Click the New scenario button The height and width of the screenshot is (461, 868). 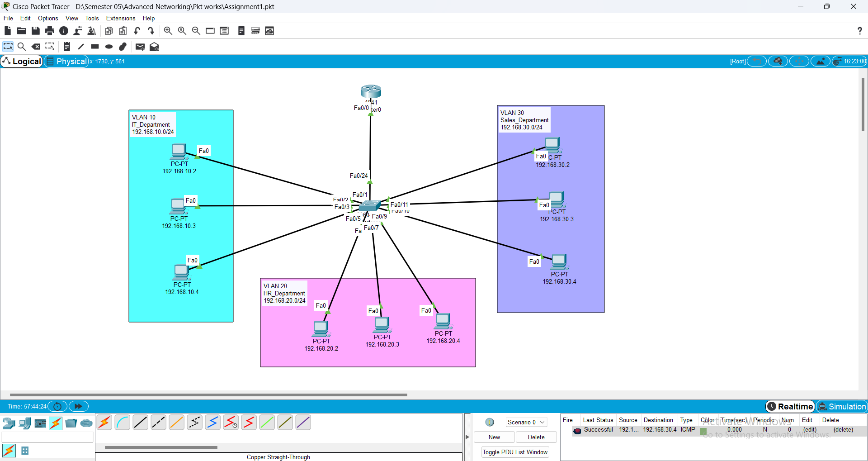[494, 437]
